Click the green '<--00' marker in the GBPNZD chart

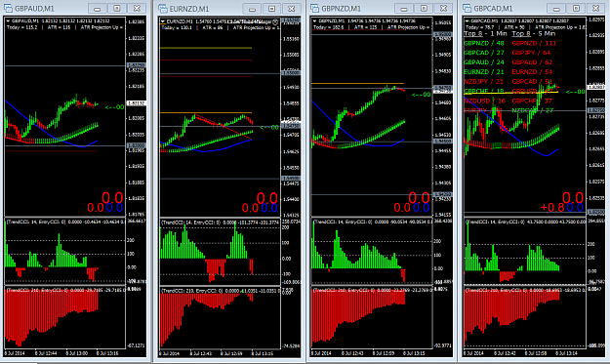[x=421, y=95]
